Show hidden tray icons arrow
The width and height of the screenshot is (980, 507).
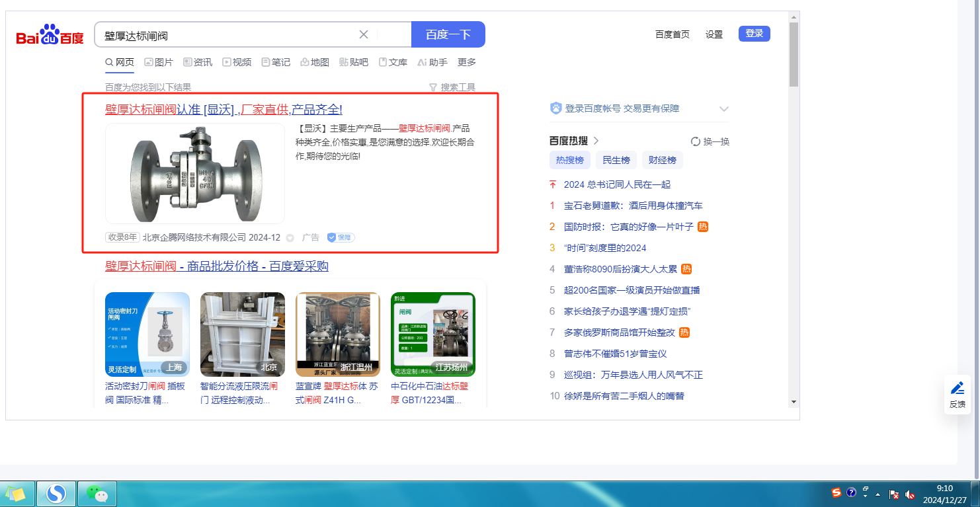(878, 494)
